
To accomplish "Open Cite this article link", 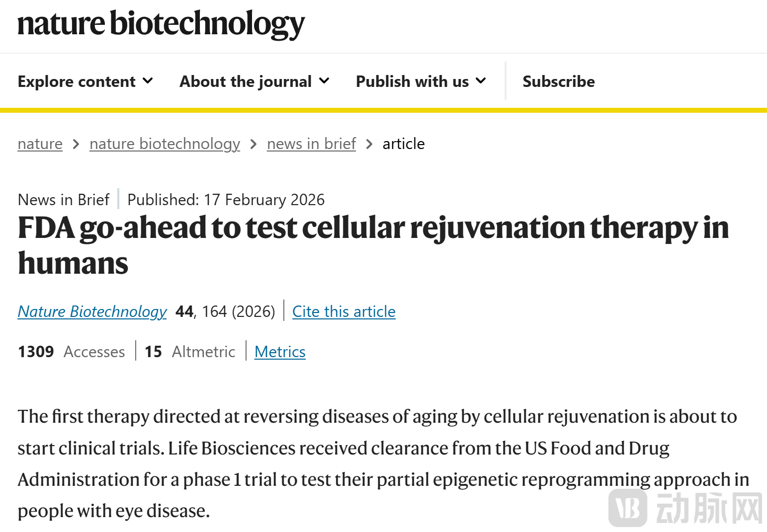I will 343,311.
